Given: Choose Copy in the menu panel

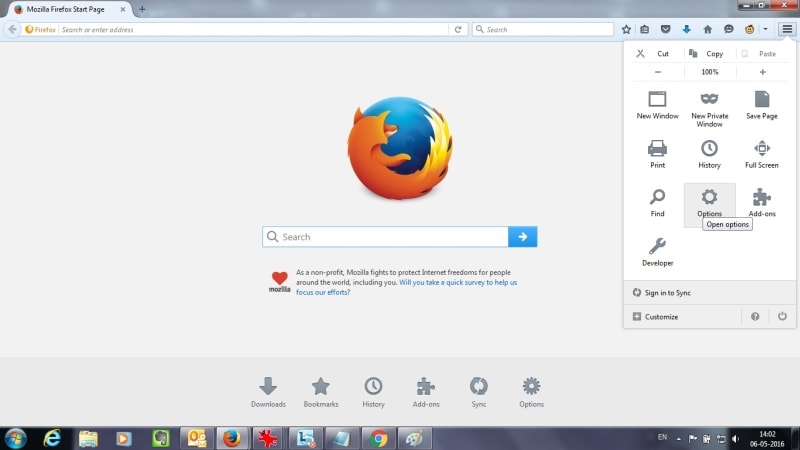Looking at the screenshot, I should coord(710,54).
